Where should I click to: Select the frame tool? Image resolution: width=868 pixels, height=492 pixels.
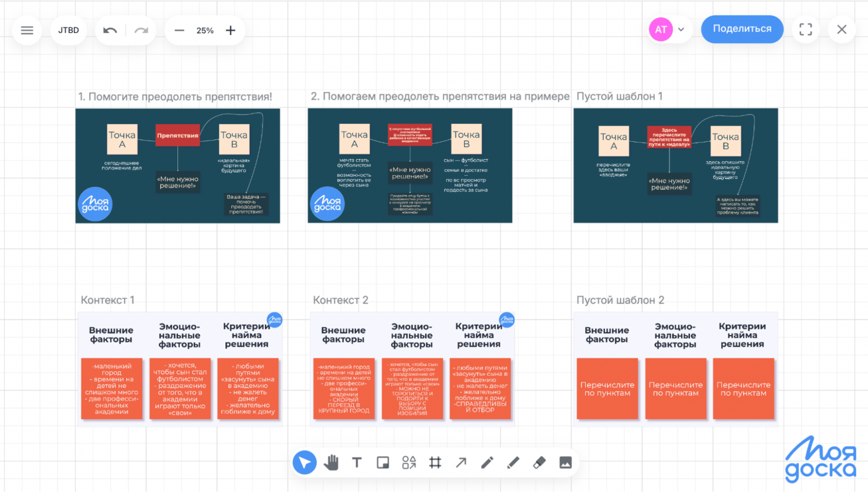435,463
